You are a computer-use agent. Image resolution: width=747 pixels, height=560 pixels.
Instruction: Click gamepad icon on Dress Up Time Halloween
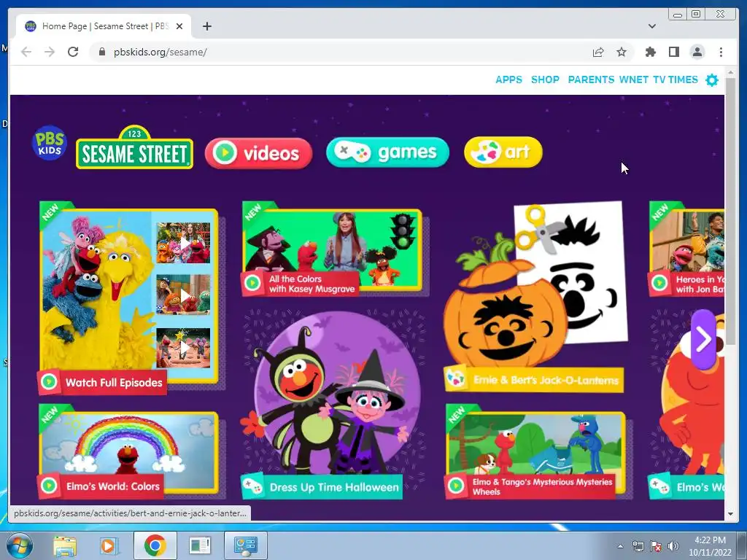click(252, 486)
